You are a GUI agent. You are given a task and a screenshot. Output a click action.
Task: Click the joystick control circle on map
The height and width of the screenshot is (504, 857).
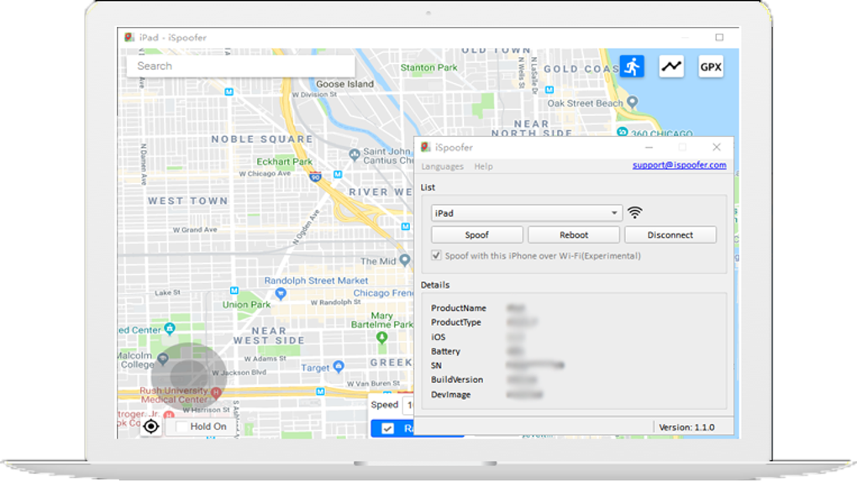pos(188,375)
